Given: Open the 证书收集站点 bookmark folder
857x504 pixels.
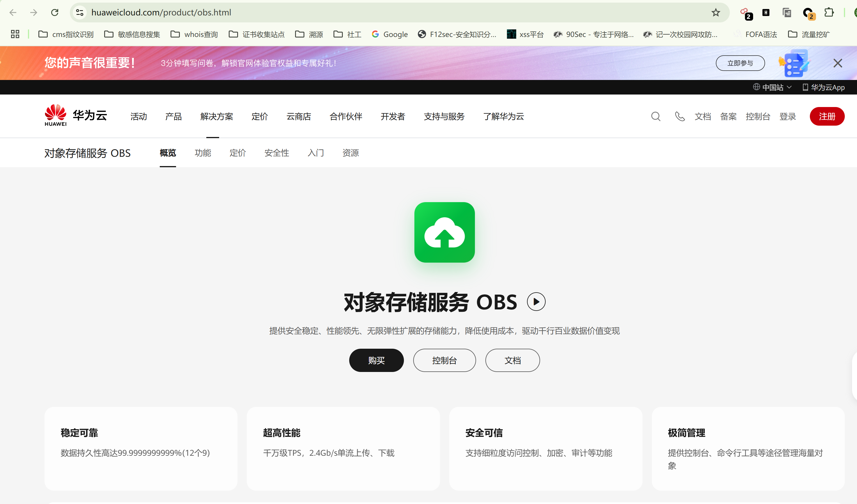Looking at the screenshot, I should point(256,34).
